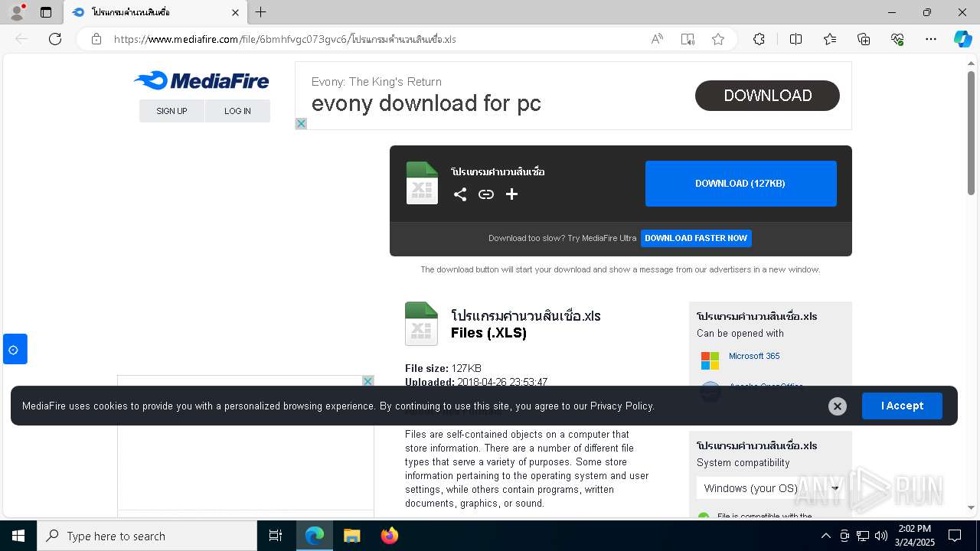Close the evony banner ad with X
This screenshot has width=980, height=551.
point(301,123)
